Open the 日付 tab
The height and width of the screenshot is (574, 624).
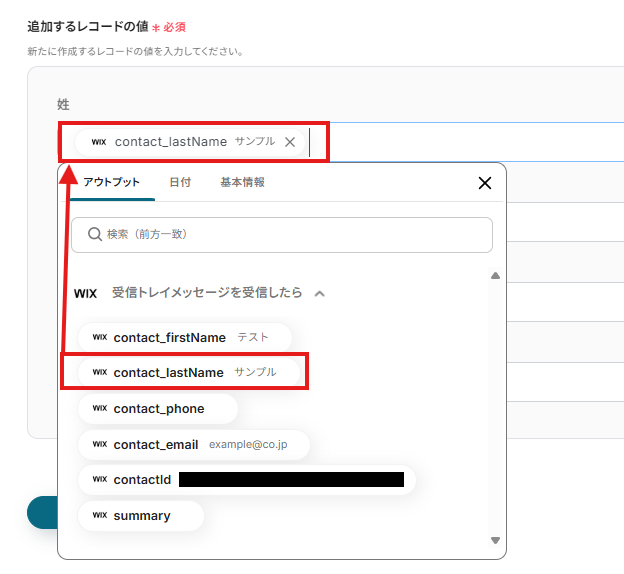pyautogui.click(x=180, y=182)
